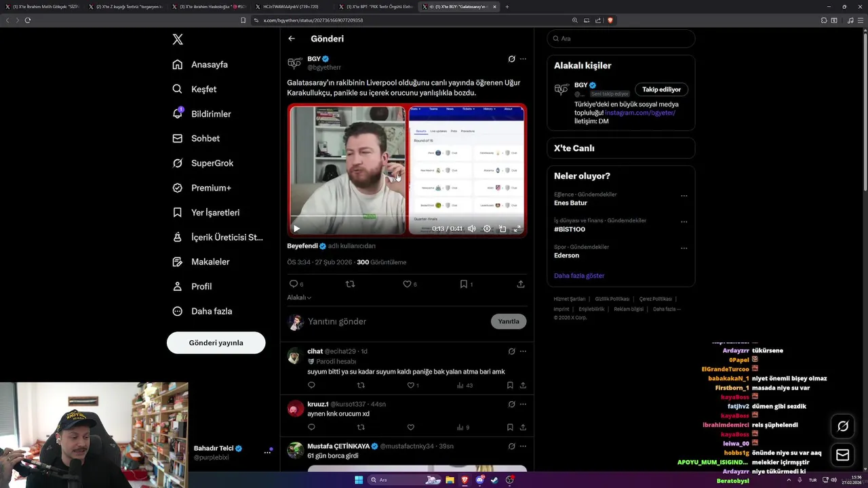Reload the page in browser toolbar
868x488 pixels.
[28, 20]
